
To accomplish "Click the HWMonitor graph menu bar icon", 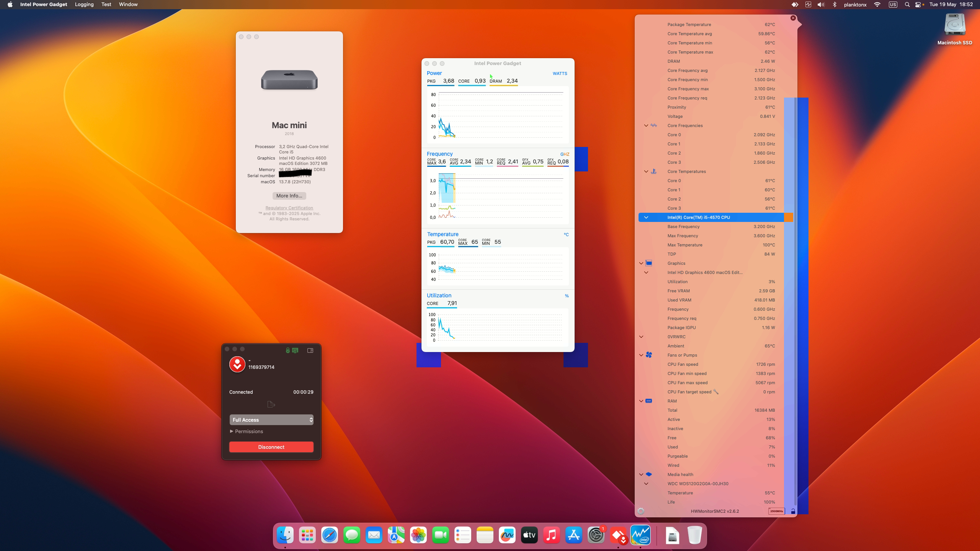I will pyautogui.click(x=808, y=5).
